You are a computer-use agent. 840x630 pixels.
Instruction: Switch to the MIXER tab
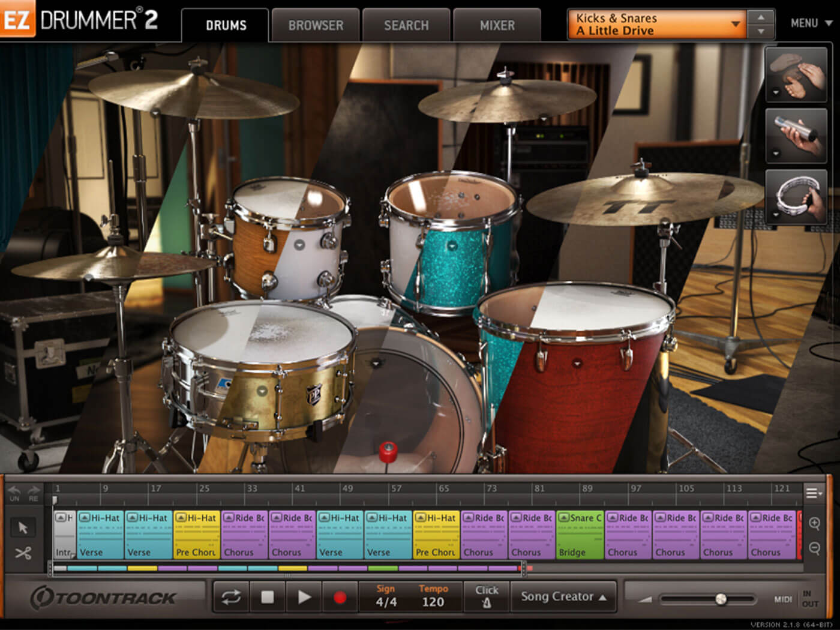[497, 25]
